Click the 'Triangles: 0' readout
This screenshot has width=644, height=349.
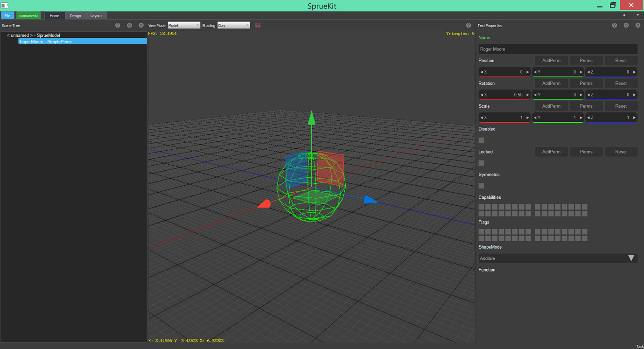point(460,34)
